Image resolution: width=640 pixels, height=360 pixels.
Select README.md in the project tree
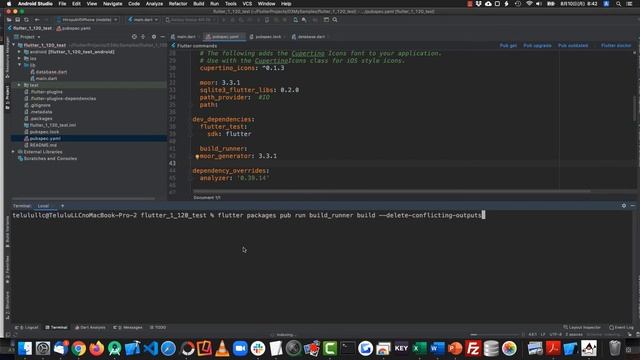(43, 145)
